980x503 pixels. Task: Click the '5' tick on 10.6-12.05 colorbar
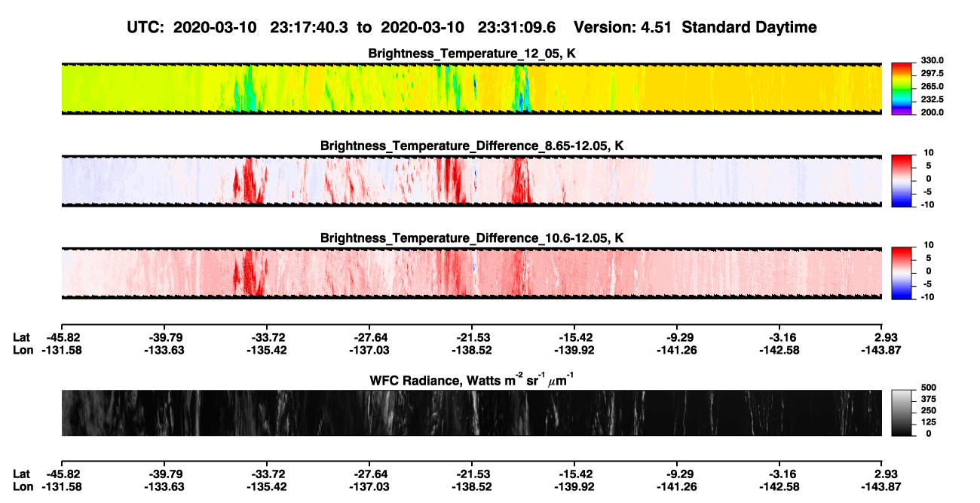click(x=930, y=257)
